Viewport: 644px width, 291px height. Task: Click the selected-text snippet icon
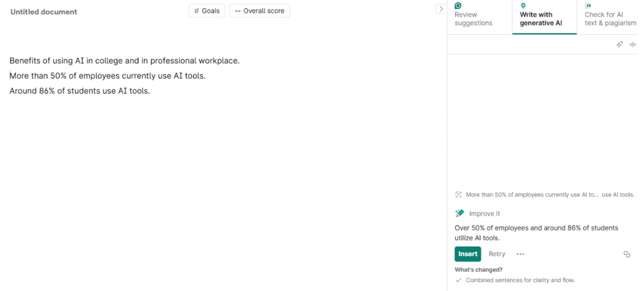tap(458, 195)
